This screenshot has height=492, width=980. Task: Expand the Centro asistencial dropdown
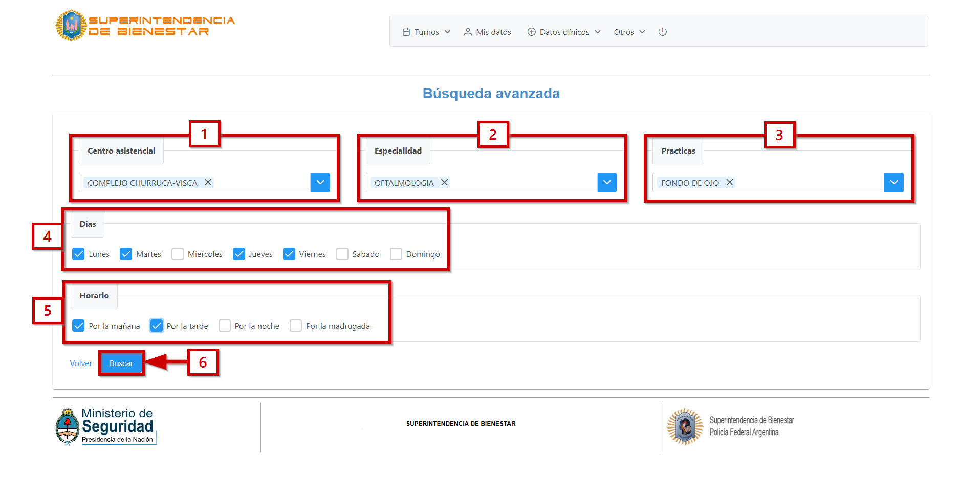[x=320, y=182]
